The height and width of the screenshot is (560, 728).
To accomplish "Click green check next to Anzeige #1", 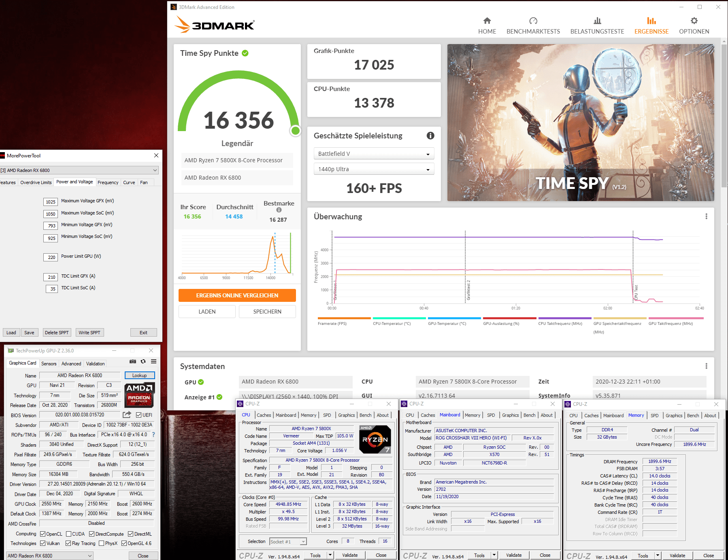I will click(x=219, y=397).
